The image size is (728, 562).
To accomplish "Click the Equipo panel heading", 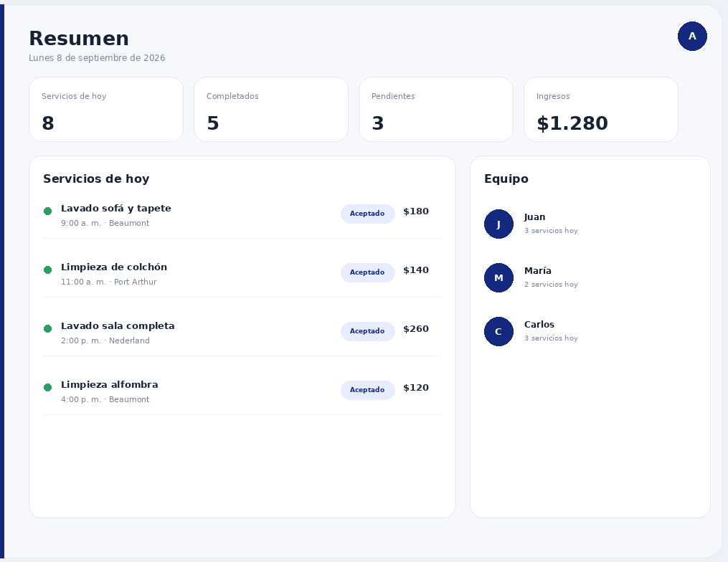I will click(x=506, y=179).
